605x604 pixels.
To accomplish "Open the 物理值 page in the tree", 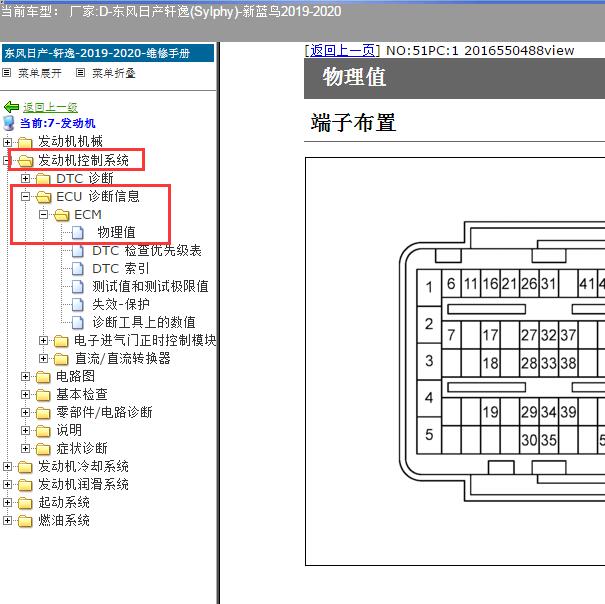I will pos(116,233).
